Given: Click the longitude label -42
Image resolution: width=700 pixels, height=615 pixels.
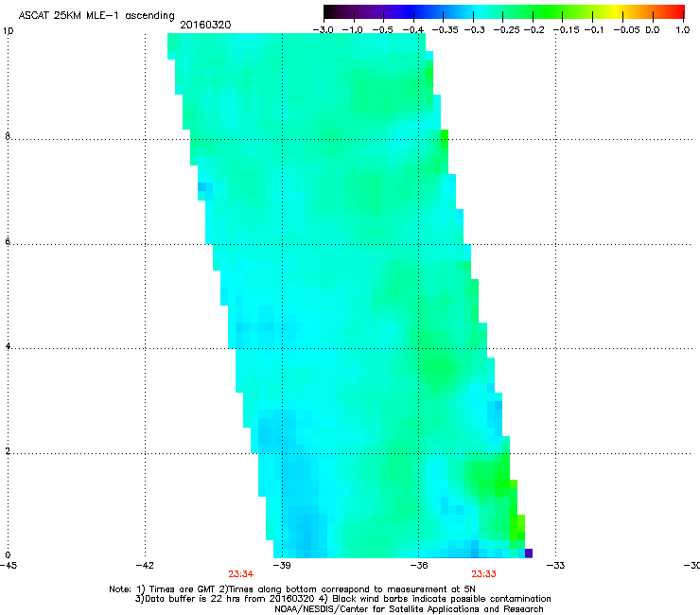Looking at the screenshot, I should [145, 566].
